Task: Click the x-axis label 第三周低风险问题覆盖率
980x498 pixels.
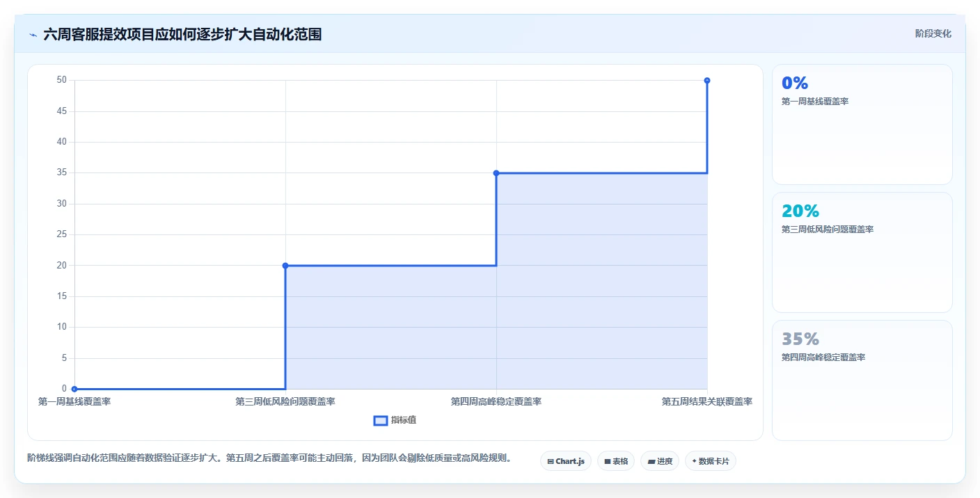Action: [x=285, y=401]
